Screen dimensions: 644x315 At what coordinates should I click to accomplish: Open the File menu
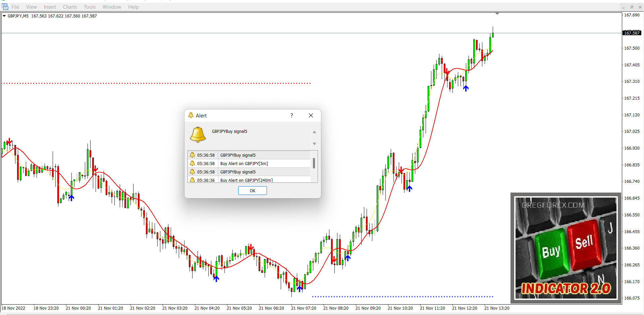15,7
